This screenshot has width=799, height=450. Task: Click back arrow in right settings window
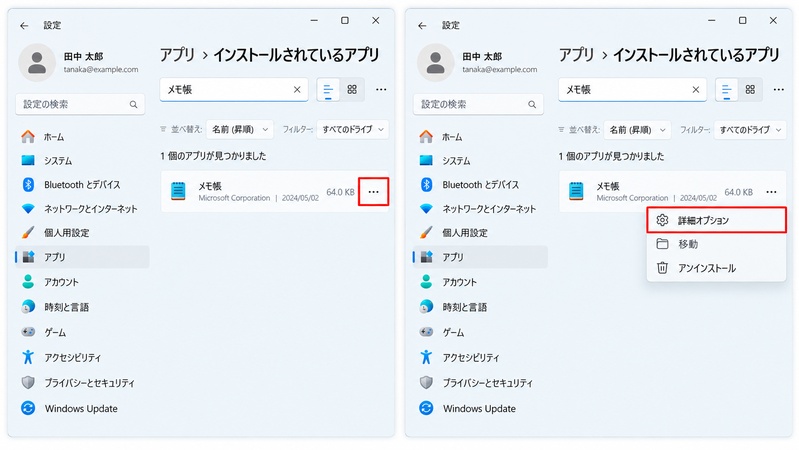tap(422, 25)
